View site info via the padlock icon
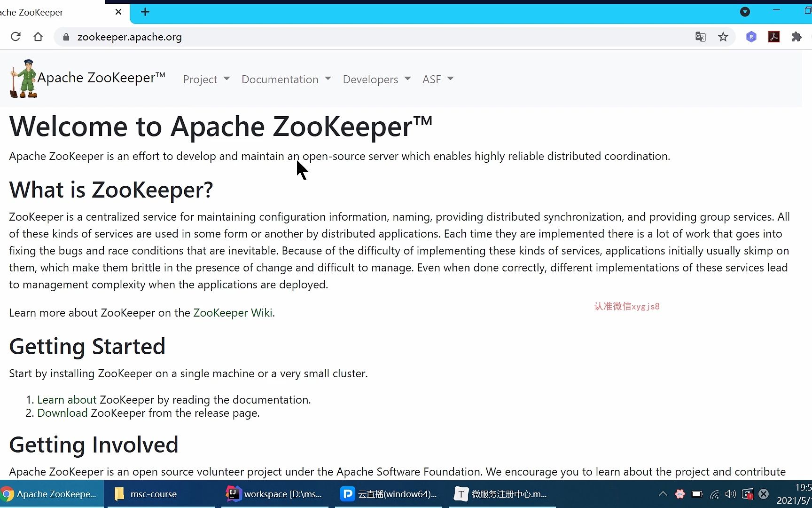This screenshot has height=508, width=812. [66, 37]
